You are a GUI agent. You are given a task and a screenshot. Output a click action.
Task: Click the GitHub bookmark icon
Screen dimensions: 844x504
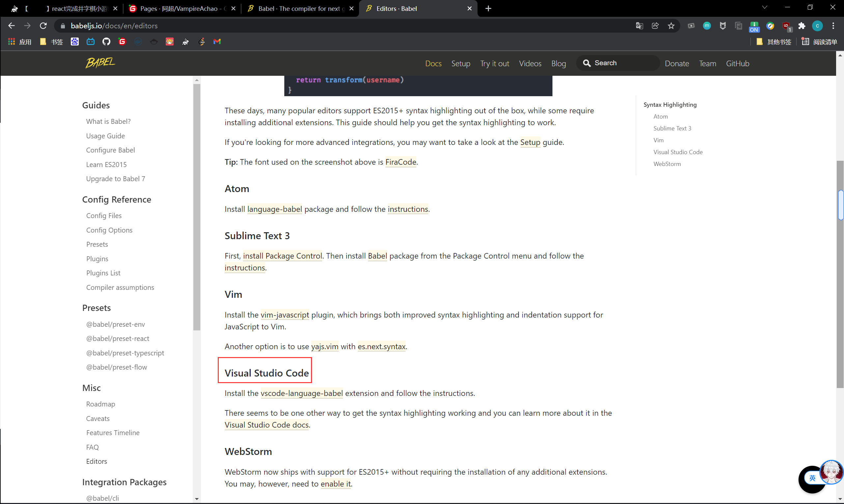pos(106,42)
